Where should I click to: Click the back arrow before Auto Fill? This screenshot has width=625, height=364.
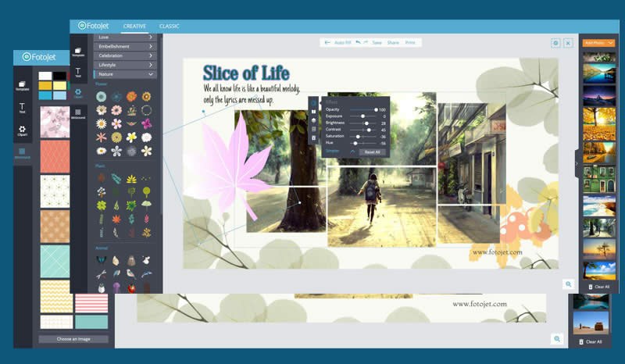pyautogui.click(x=327, y=42)
